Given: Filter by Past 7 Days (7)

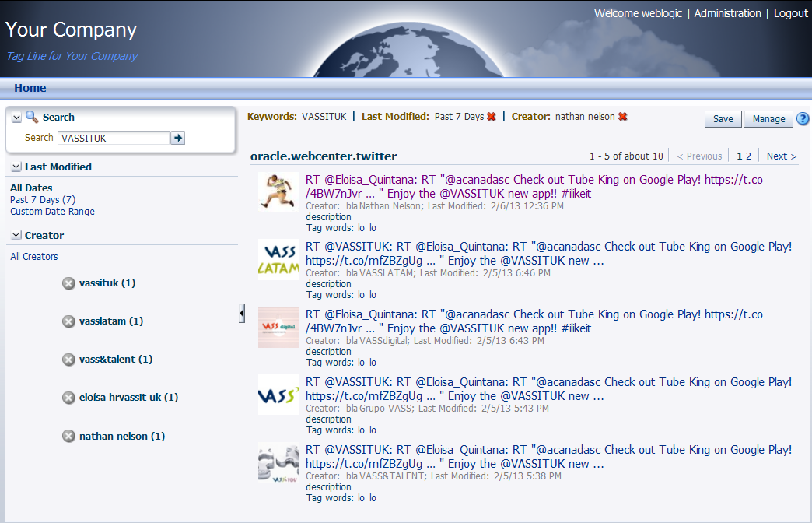Looking at the screenshot, I should click(x=43, y=199).
